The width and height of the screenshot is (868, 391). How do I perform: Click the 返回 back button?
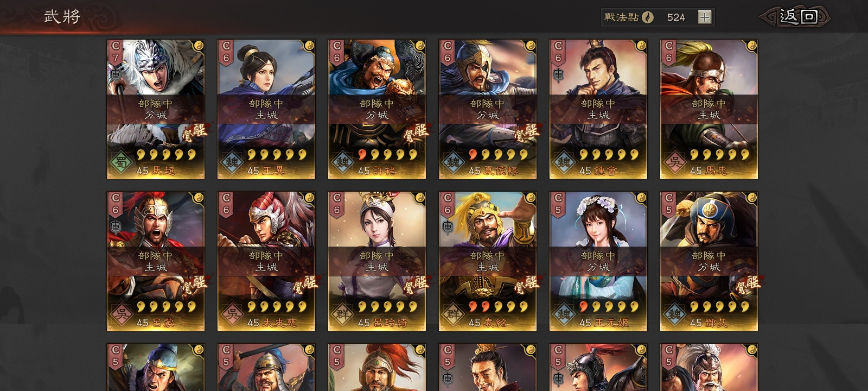coord(796,17)
